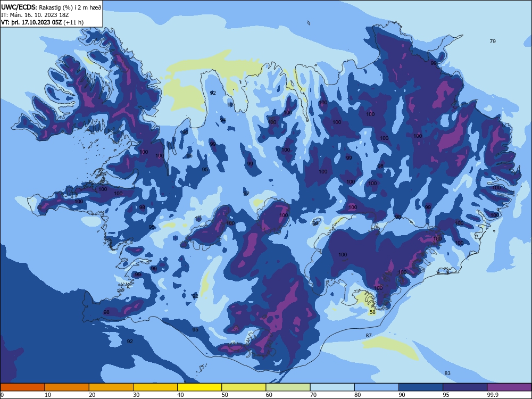
Task: Click the '30' legend scale label
Action: pos(136,395)
